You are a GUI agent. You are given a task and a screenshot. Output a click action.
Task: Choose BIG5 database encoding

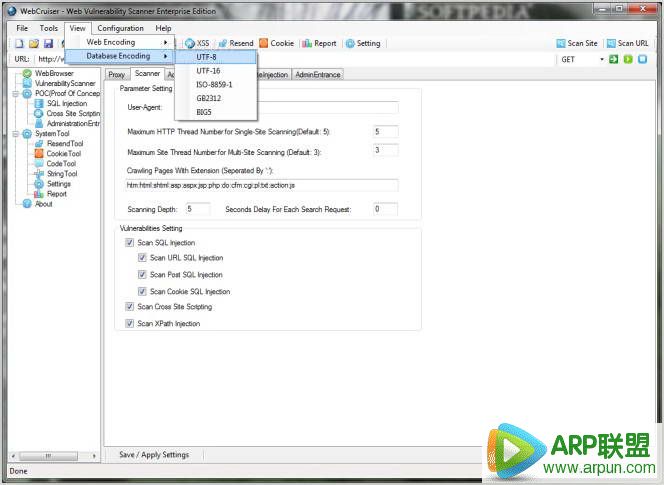216,112
